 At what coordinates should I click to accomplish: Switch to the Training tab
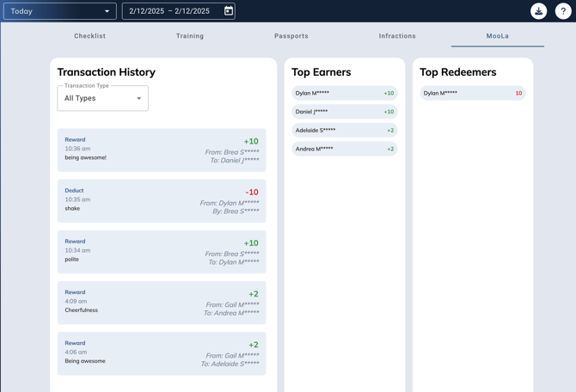[x=190, y=36]
